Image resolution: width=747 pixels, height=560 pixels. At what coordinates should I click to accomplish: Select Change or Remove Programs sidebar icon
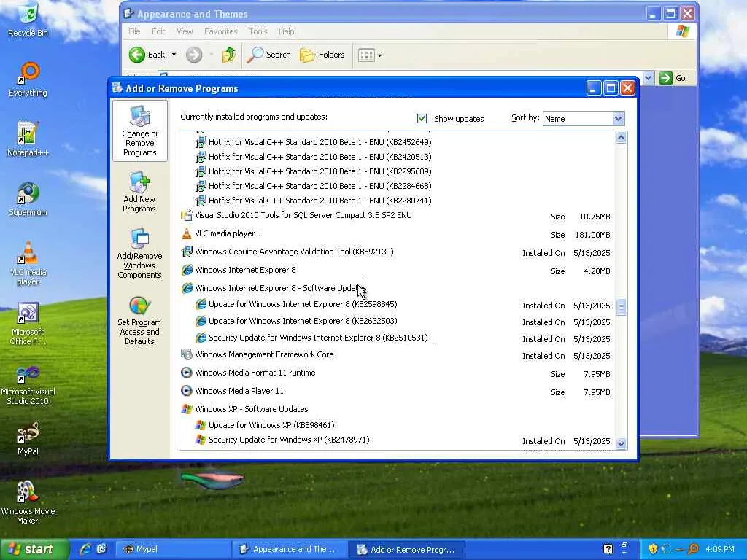point(139,131)
